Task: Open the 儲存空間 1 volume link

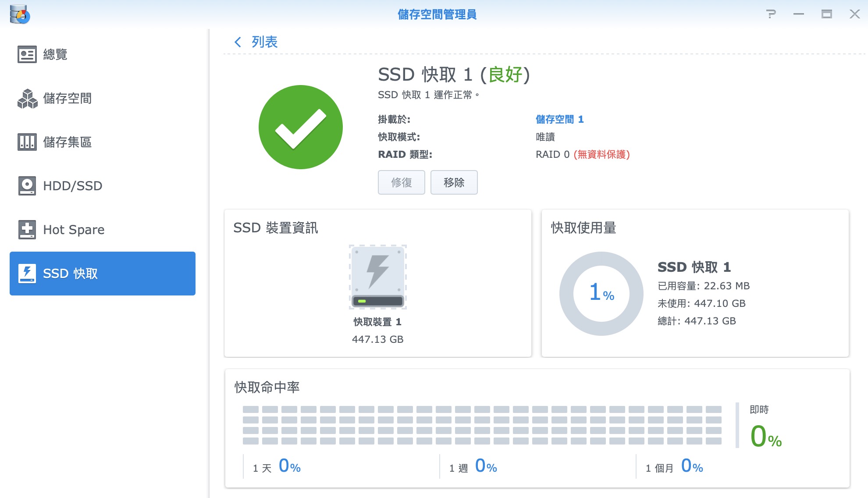Action: (559, 119)
